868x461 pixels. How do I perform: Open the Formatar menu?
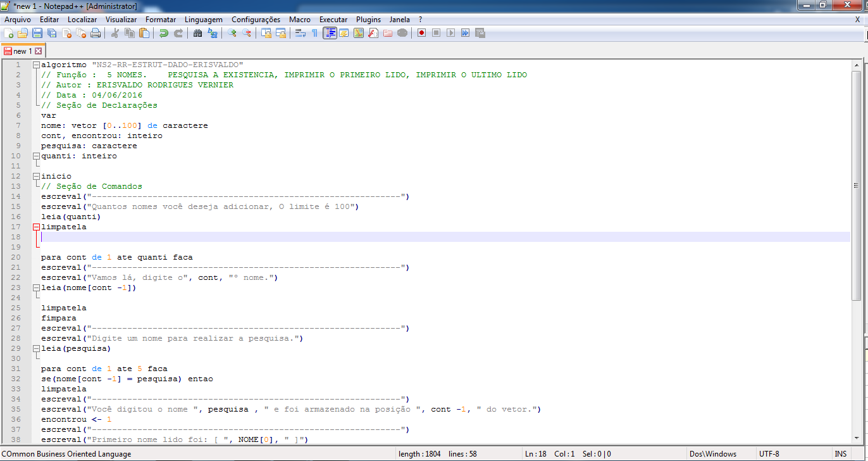161,20
